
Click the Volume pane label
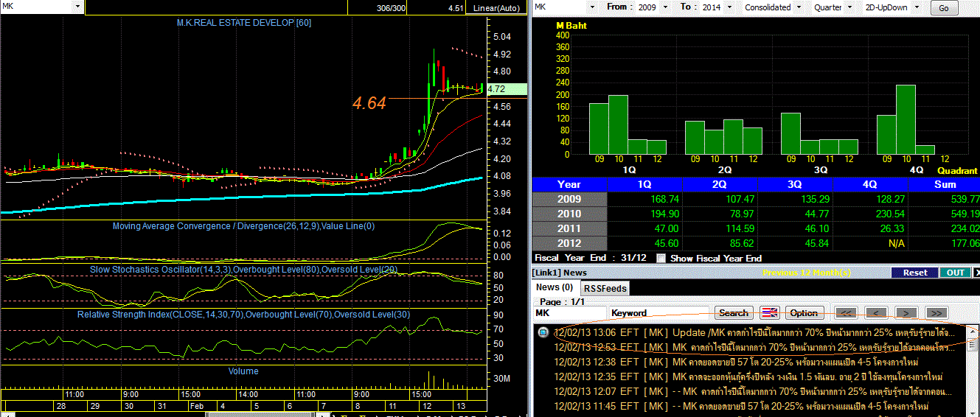(x=243, y=371)
